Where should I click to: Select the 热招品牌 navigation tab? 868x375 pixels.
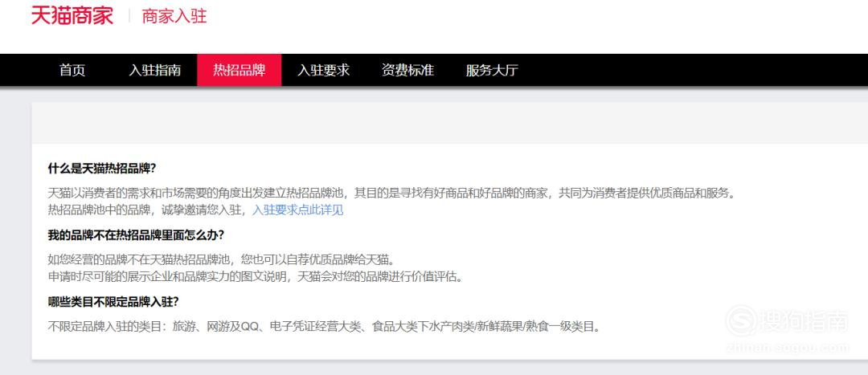click(240, 70)
